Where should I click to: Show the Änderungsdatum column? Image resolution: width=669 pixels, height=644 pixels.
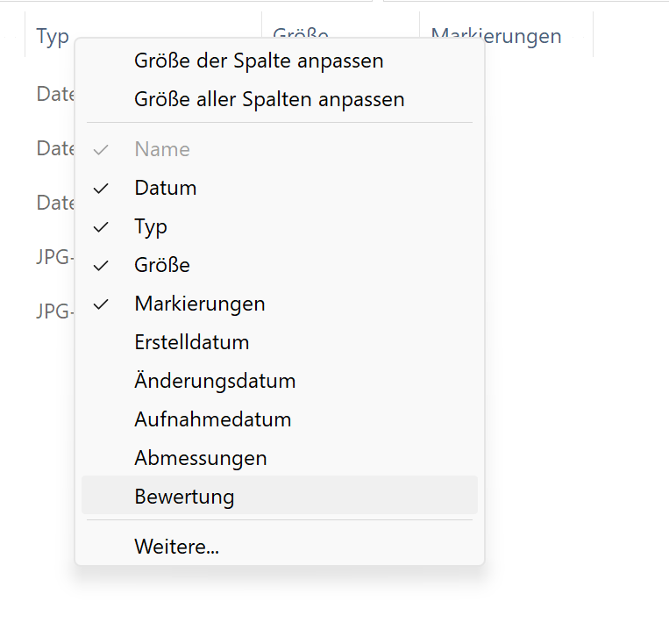point(215,381)
